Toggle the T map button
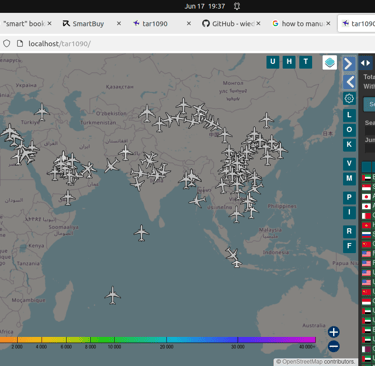 click(306, 62)
